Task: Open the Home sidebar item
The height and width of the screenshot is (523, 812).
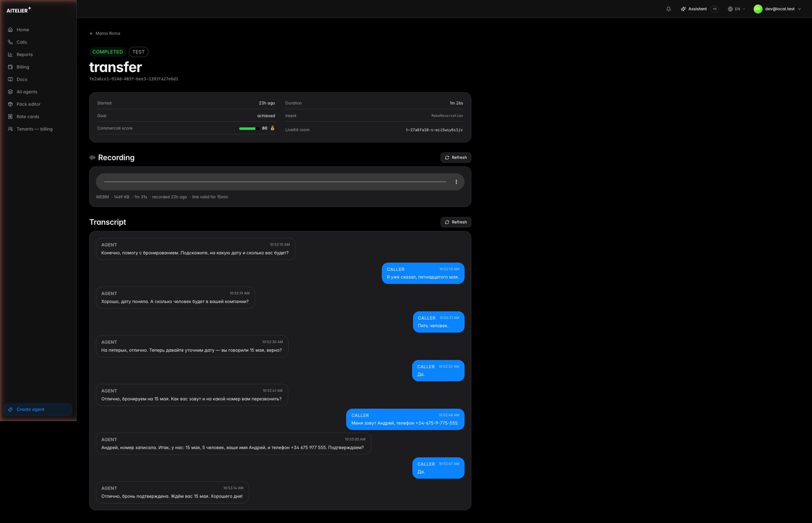Action: pos(38,29)
